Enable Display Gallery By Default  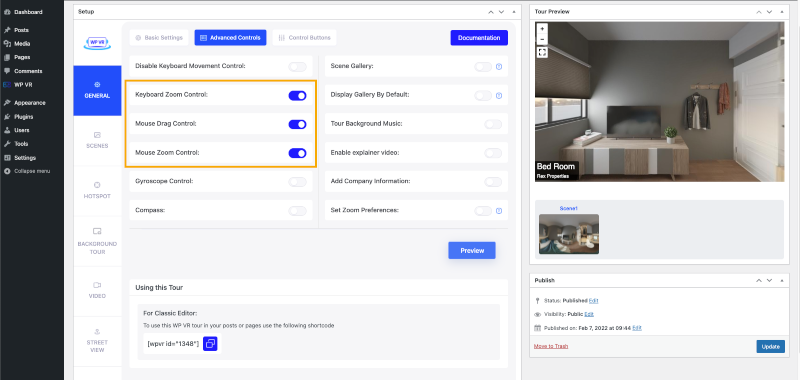(x=483, y=95)
